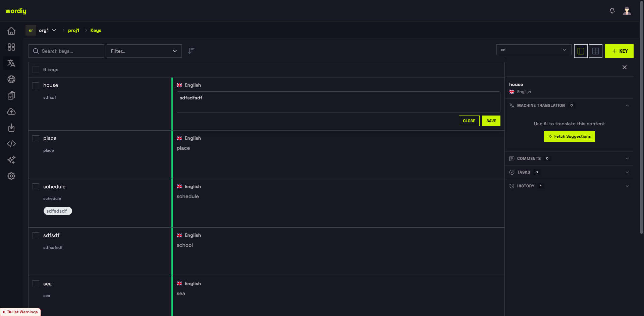This screenshot has height=316, width=644.
Task: Open the Filter dropdown
Action: [x=144, y=51]
